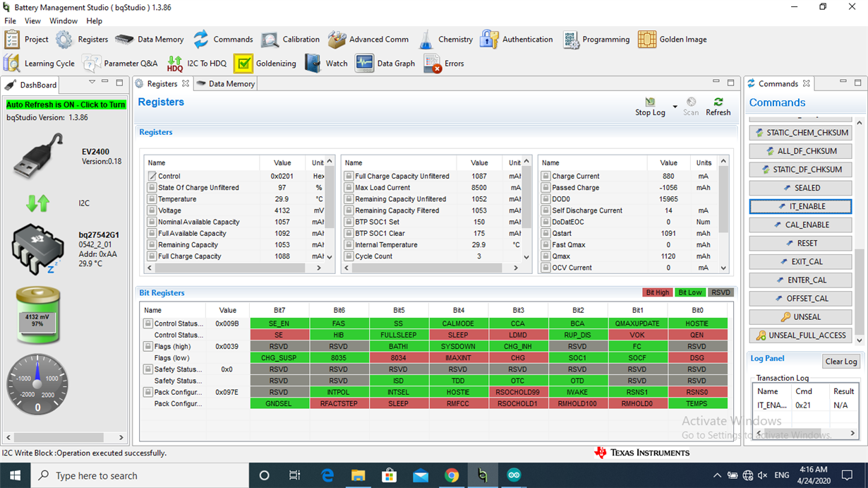
Task: Send the RESET command
Action: coord(801,243)
